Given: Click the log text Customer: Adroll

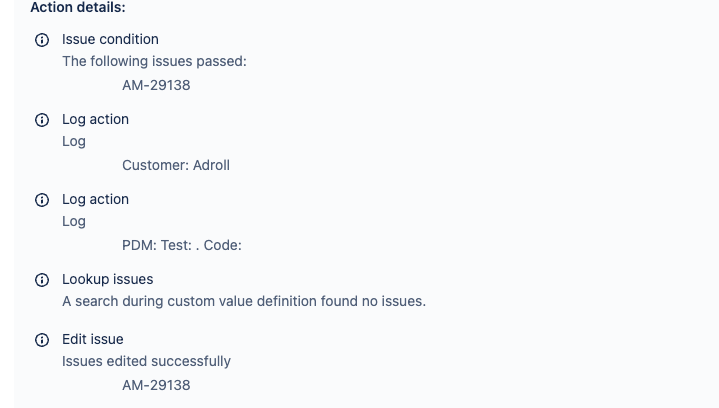Looking at the screenshot, I should point(176,165).
